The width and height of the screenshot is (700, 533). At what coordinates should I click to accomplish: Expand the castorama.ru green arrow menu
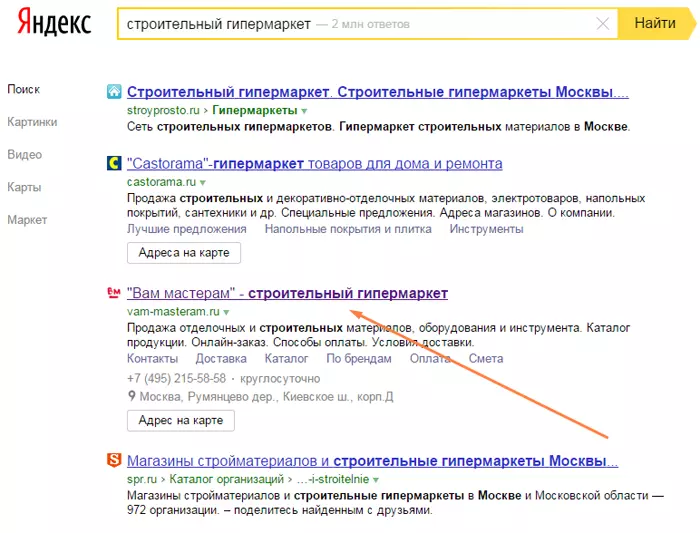click(203, 183)
